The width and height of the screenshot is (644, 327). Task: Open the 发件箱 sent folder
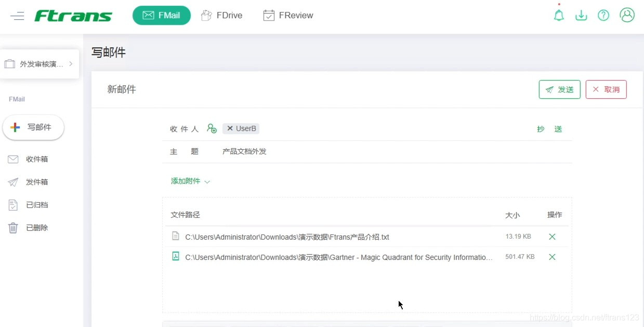point(28,182)
